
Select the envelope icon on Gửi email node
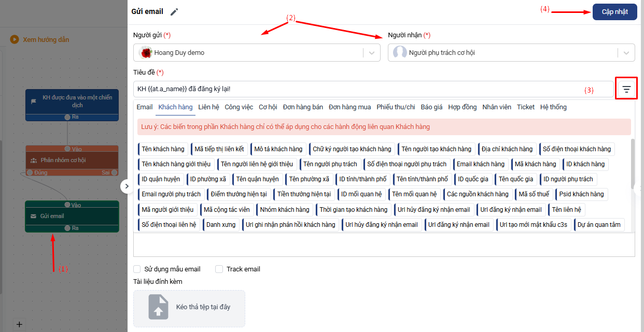pyautogui.click(x=33, y=216)
